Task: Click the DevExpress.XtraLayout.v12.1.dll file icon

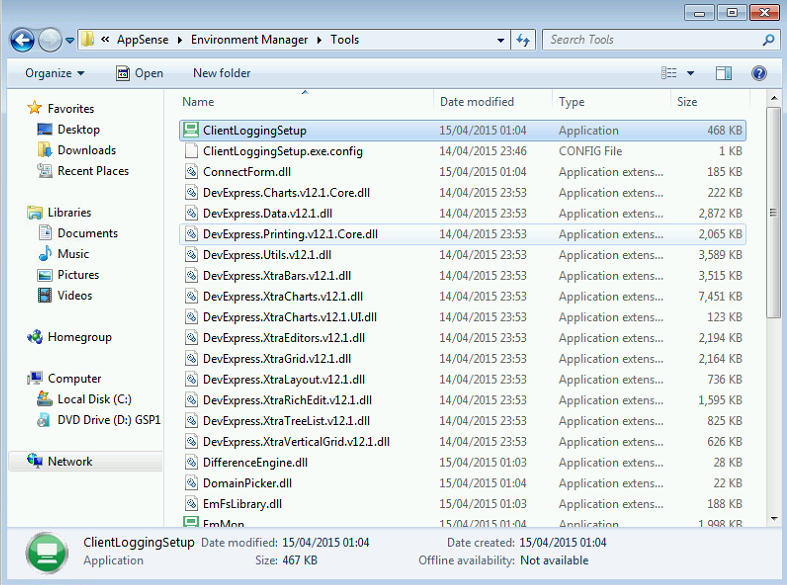Action: click(191, 380)
